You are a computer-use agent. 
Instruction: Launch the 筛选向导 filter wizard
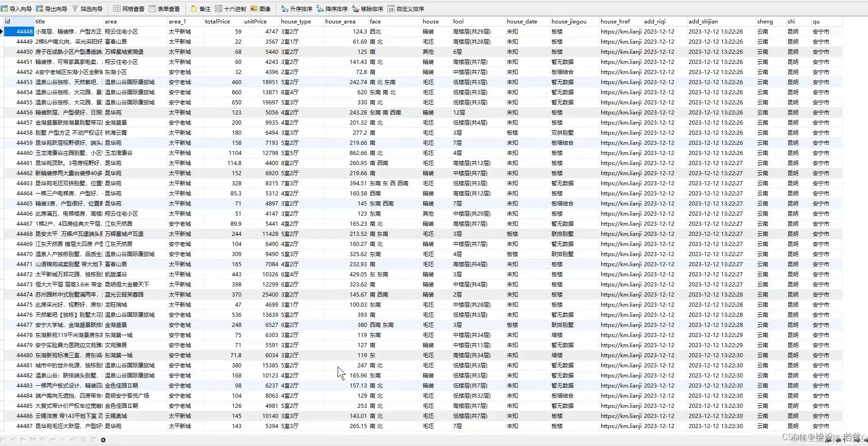coord(87,9)
